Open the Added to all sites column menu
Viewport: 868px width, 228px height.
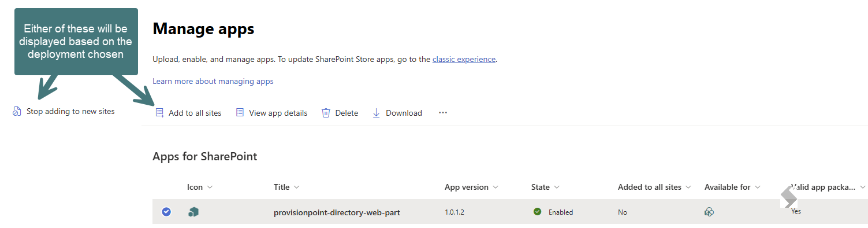point(688,187)
